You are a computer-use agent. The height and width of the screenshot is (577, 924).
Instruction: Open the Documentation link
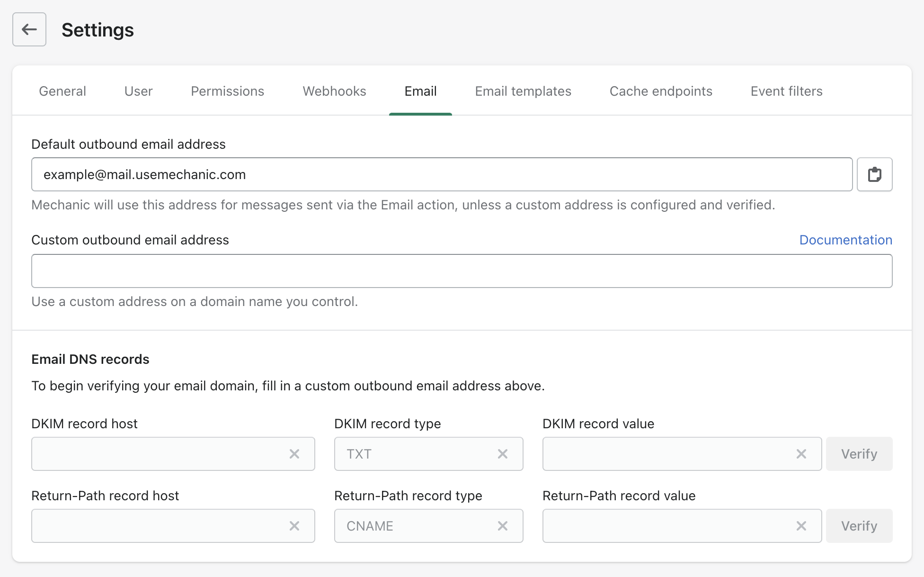pos(845,240)
